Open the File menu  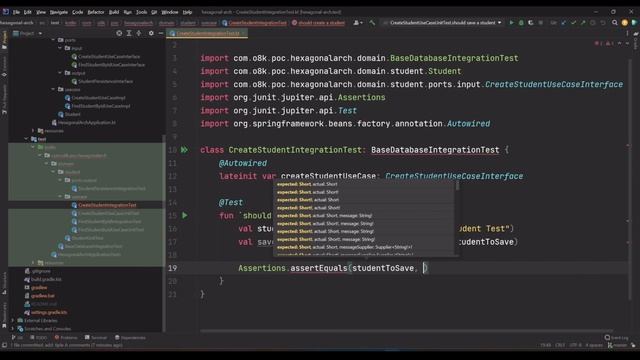coord(16,12)
